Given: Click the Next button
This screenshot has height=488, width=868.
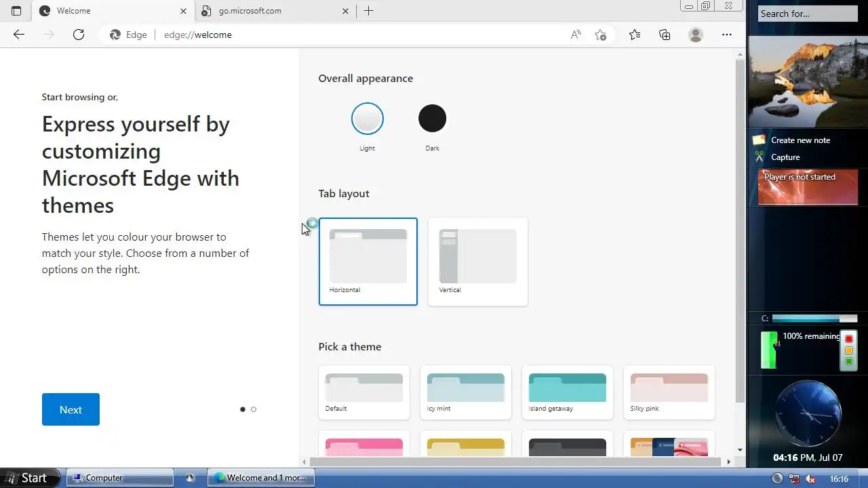Looking at the screenshot, I should coord(71,409).
